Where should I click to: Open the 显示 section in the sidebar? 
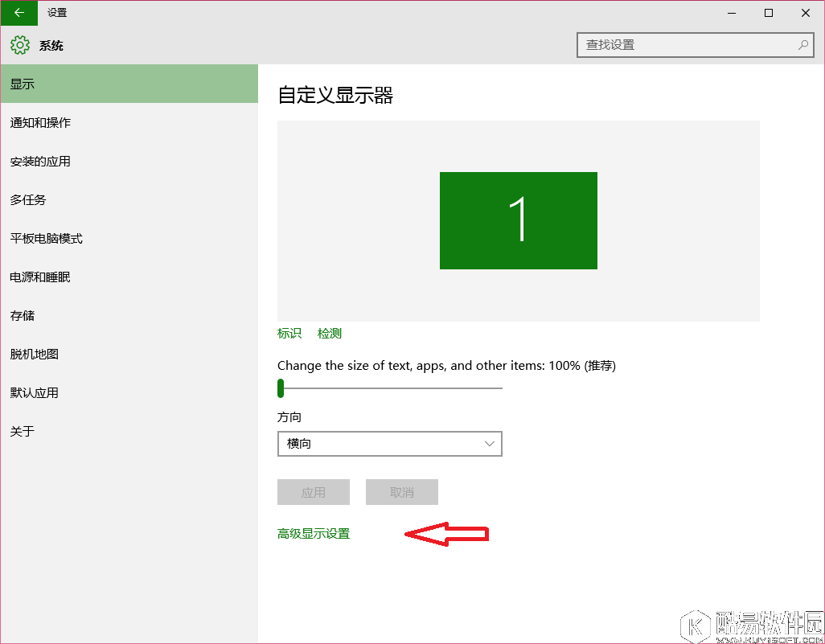coord(23,84)
